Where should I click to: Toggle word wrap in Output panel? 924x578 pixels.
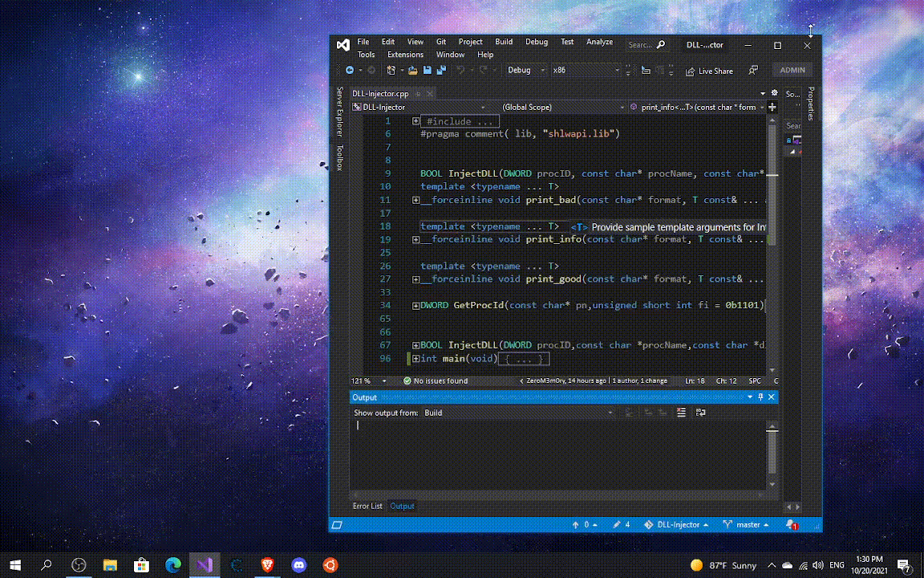[700, 413]
